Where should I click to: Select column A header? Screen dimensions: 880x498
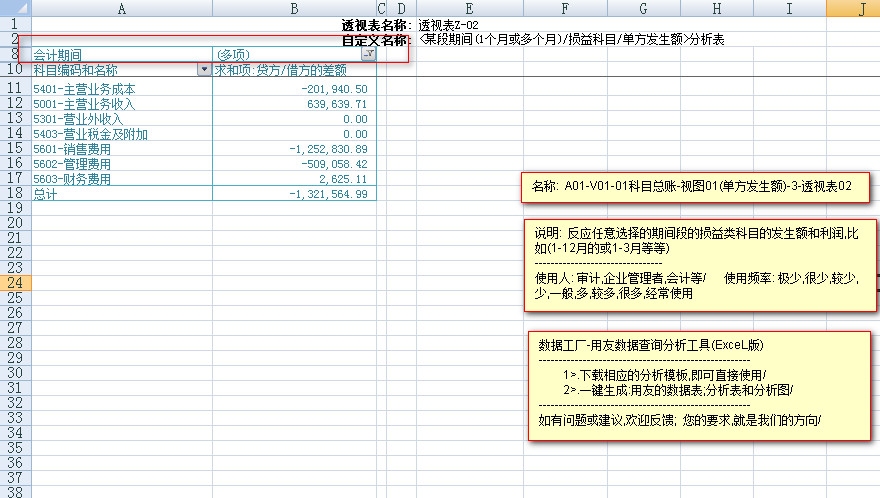tap(122, 8)
